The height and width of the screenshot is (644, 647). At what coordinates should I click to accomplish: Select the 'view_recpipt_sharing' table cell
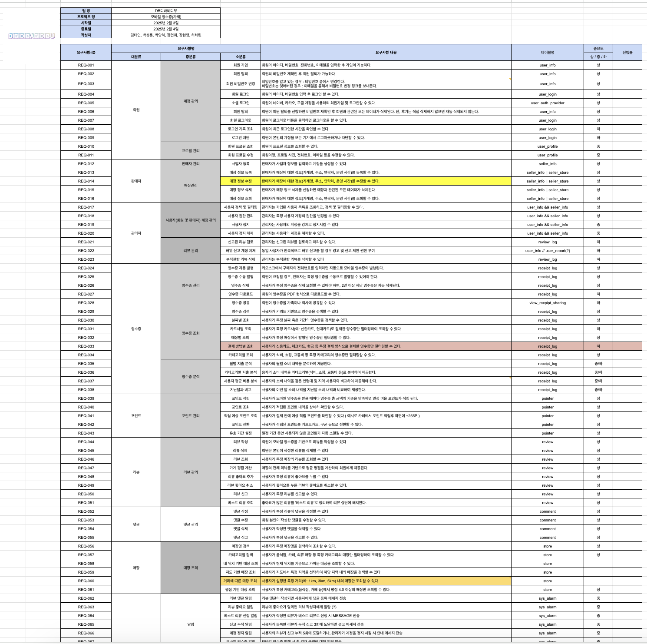548,303
